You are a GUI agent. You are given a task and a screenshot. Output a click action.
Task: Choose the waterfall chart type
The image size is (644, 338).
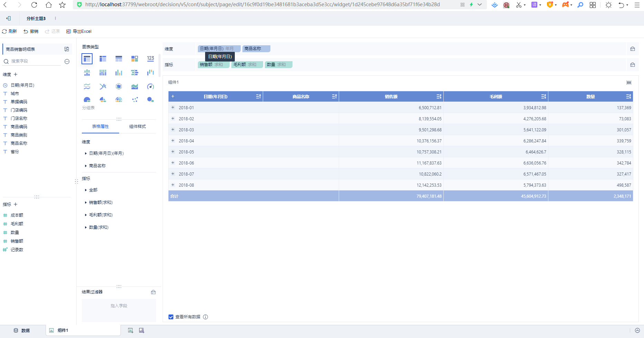pos(151,73)
